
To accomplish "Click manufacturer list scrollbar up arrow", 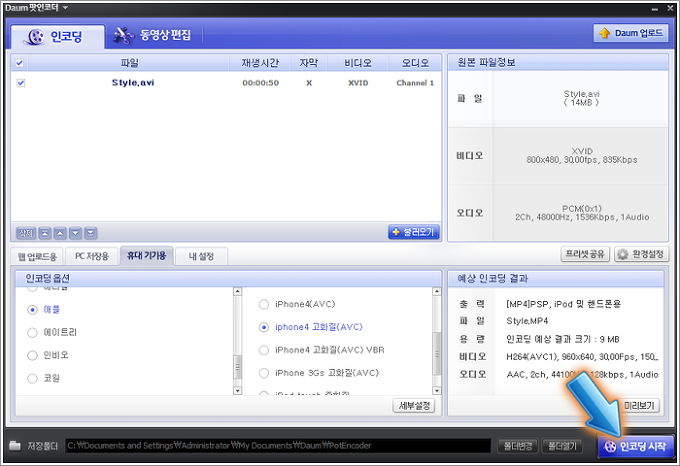I will pyautogui.click(x=237, y=292).
